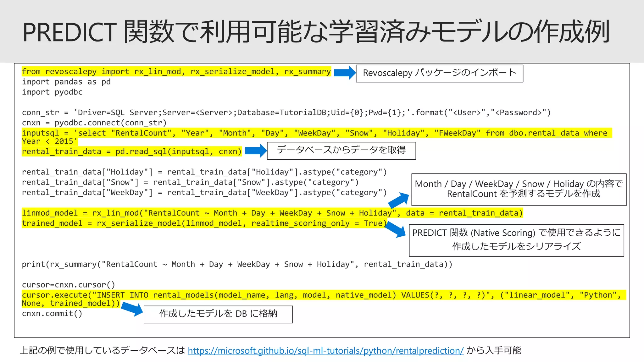Click the slide title 'PREDICT 関数で利用可能な学習済みモデルの作成例'
Viewport: 644px width, 362px height.
316,31
